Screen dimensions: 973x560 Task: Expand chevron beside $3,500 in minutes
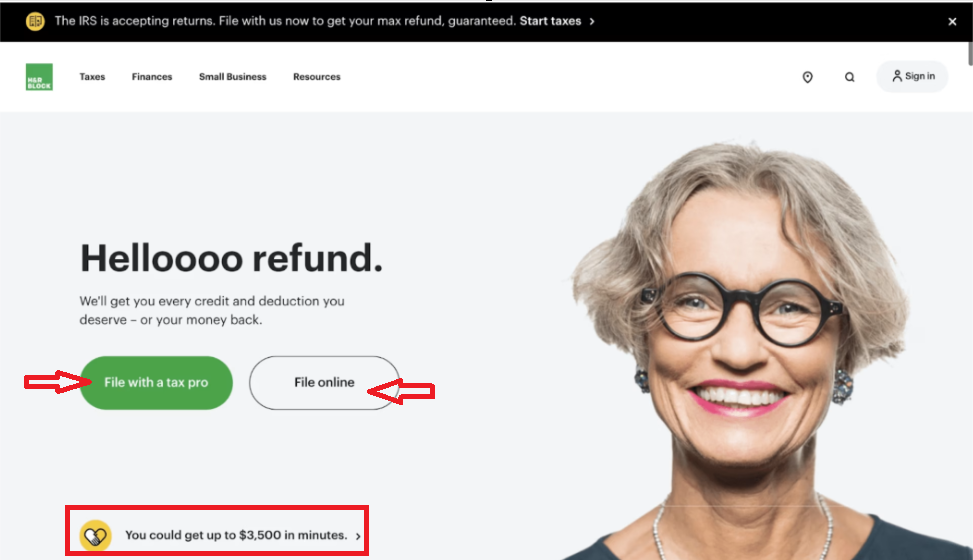tap(358, 536)
